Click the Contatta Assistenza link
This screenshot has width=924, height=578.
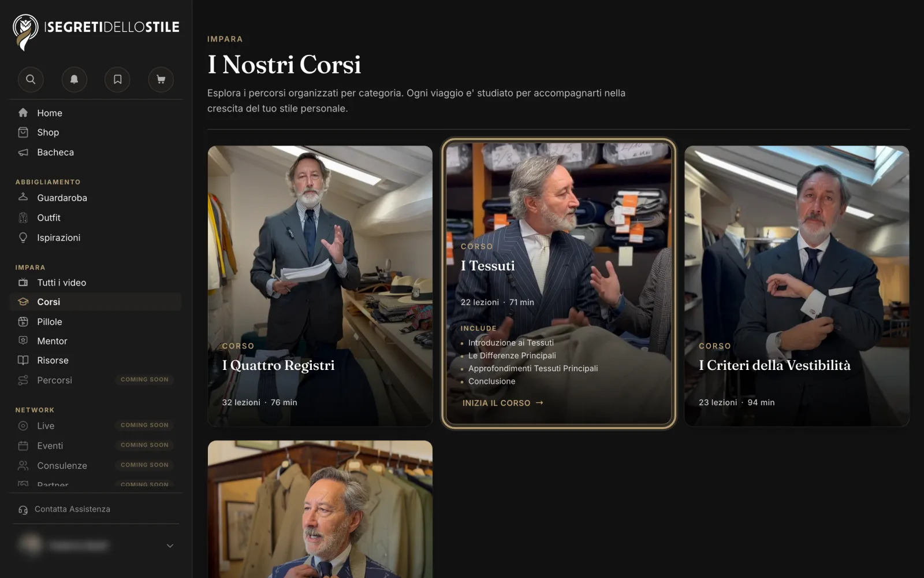pyautogui.click(x=72, y=509)
